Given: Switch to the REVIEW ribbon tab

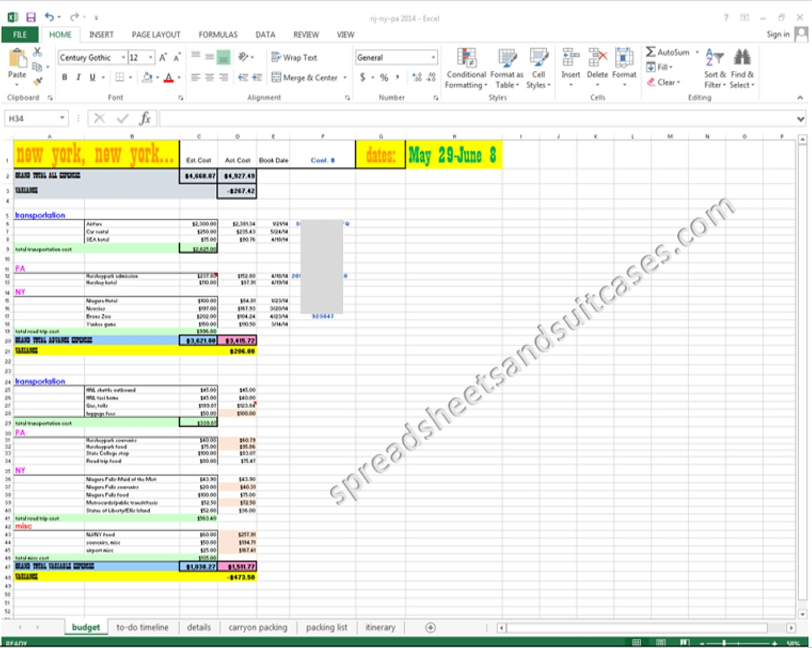Looking at the screenshot, I should 306,35.
